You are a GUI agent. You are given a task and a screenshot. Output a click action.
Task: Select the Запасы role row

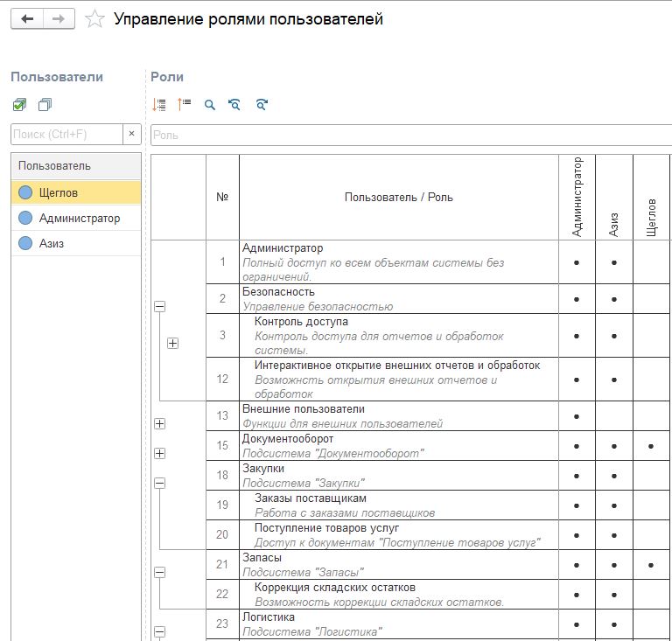[399, 565]
